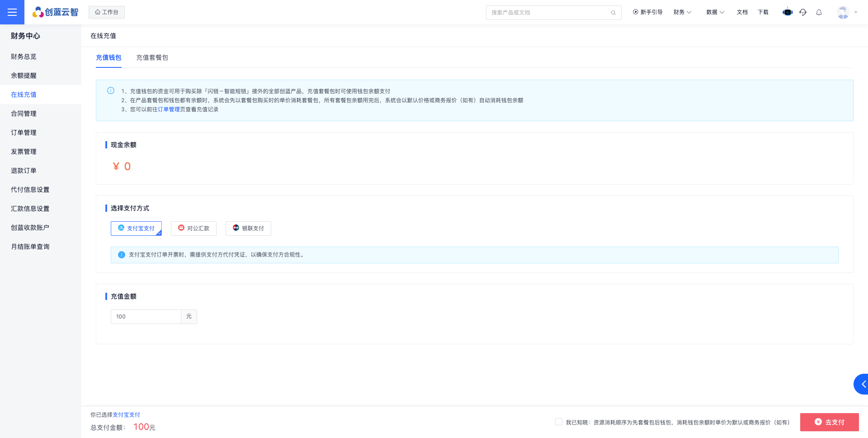Viewport: 868px width, 438px height.
Task: Switch to the 充值套餐包 tab
Action: (152, 57)
